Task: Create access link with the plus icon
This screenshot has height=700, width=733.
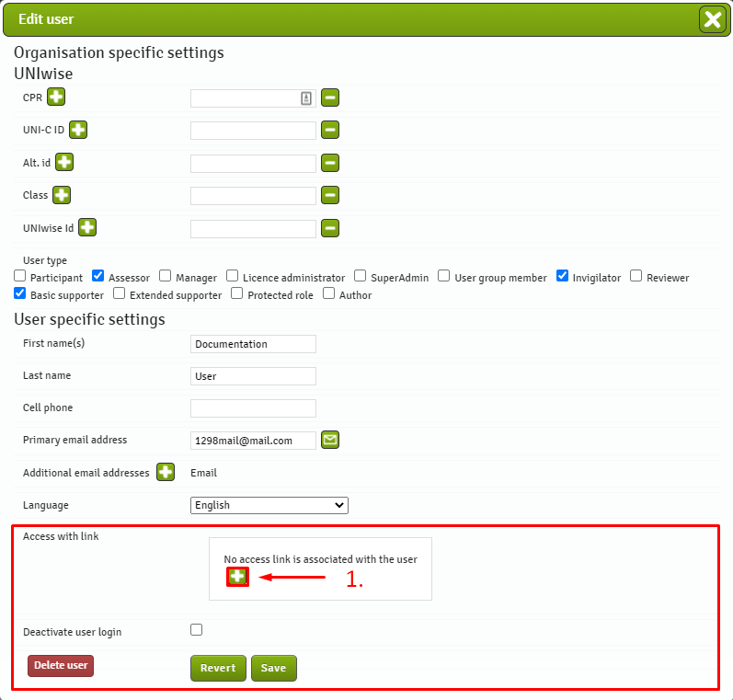Action: pos(237,577)
